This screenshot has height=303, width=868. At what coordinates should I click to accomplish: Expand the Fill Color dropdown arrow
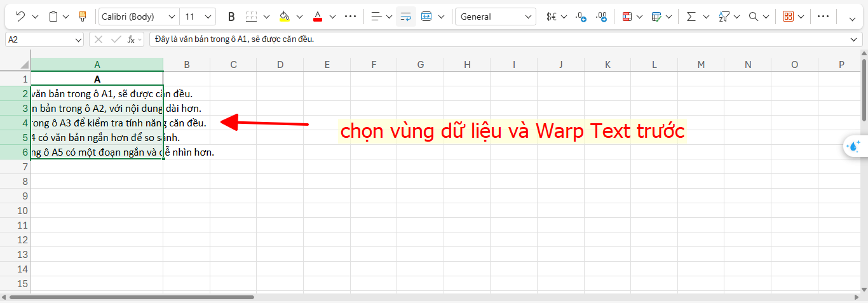[x=299, y=17]
